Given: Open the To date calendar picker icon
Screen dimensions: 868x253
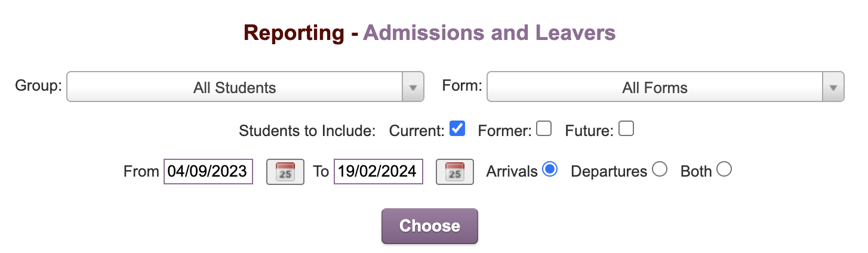Looking at the screenshot, I should pos(455,172).
